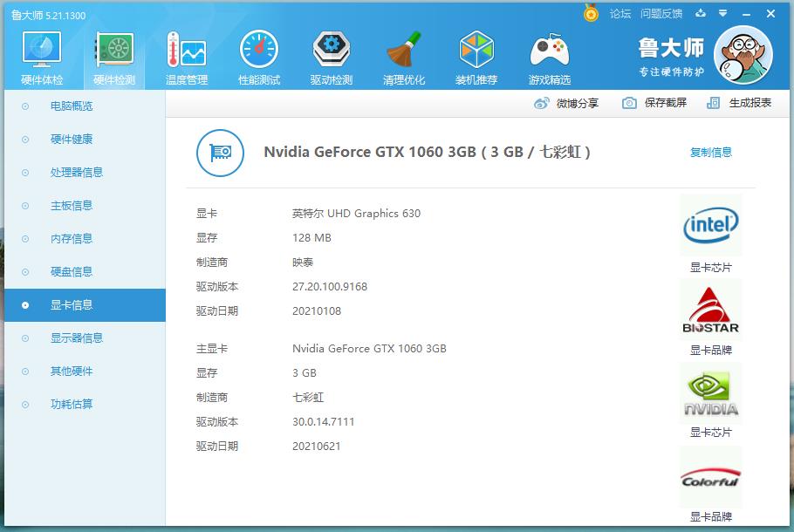
Task: Open the 驱动检测 driver detection tool
Action: pyautogui.click(x=331, y=56)
